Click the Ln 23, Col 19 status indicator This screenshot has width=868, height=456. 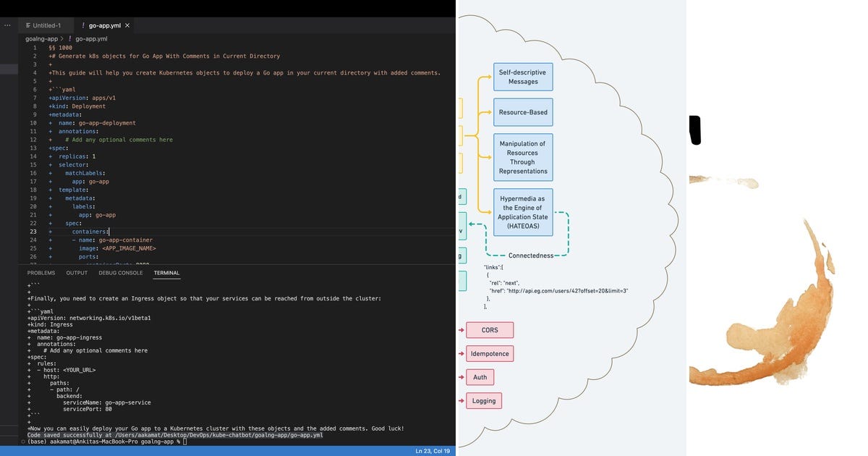(x=433, y=449)
